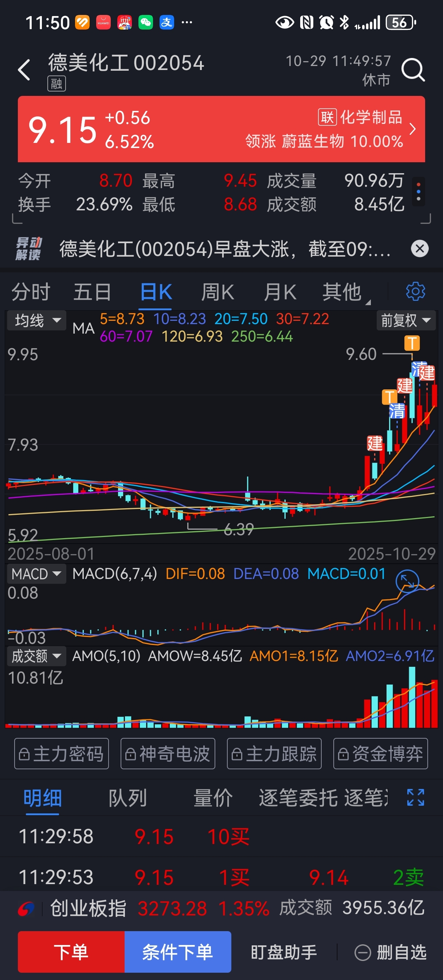Tap lock icon on 神奇电波
Screen dimensions: 443x980
pos(131,754)
